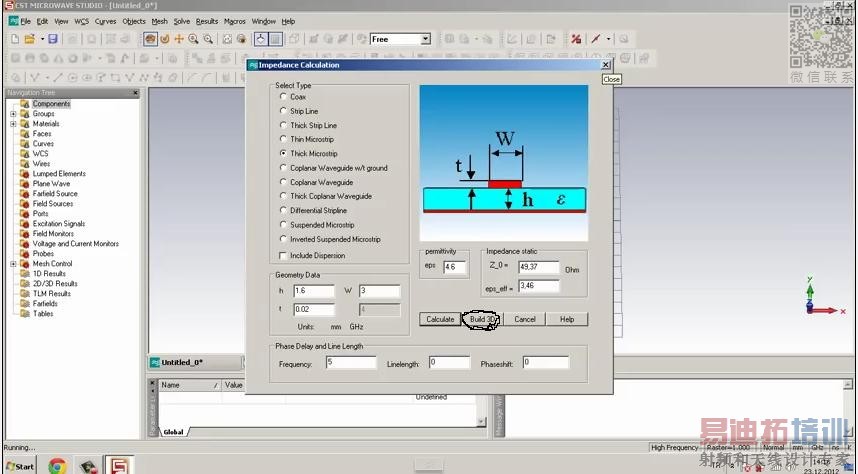
Task: Click the Reset view to structure icon
Action: click(x=241, y=39)
